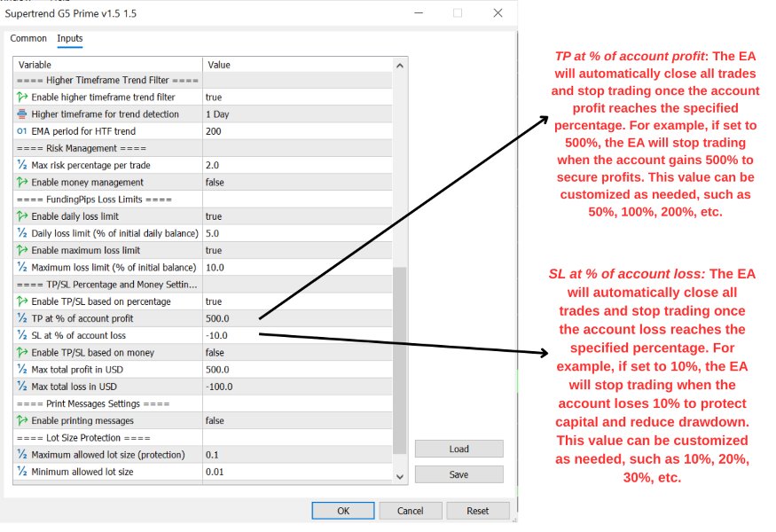Click the icon beside Max total profit in USD
776x532 pixels.
pos(22,370)
